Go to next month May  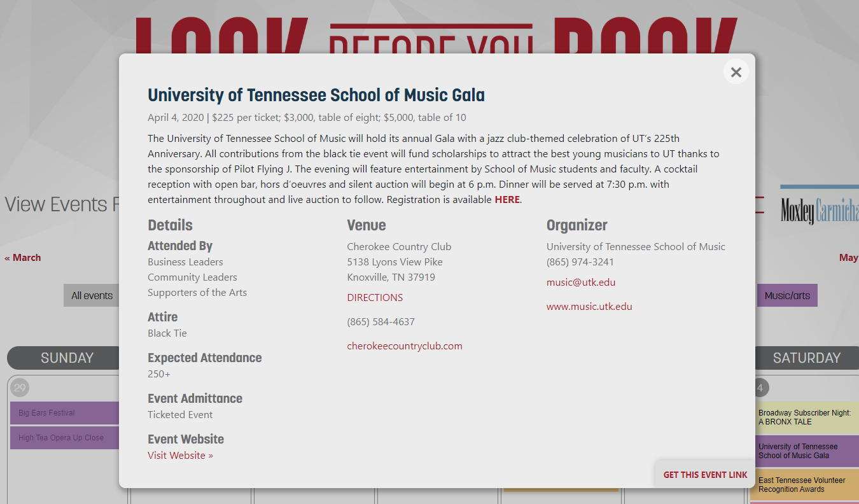pyautogui.click(x=849, y=258)
